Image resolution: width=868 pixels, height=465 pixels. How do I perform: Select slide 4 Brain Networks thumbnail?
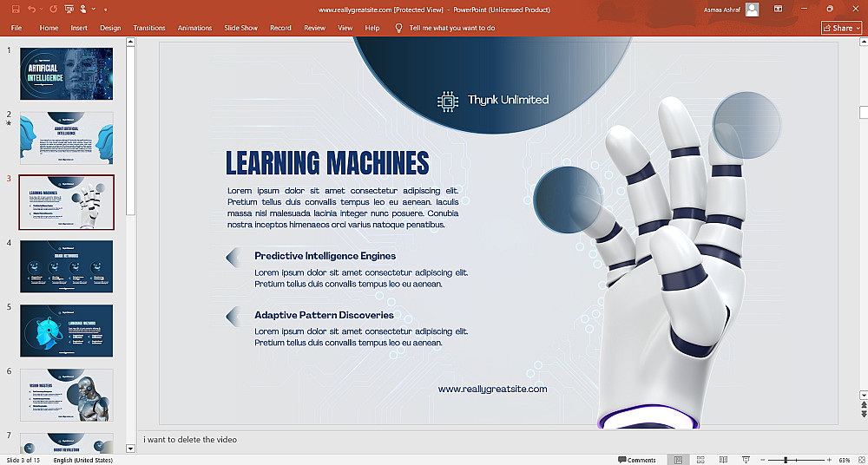click(x=67, y=266)
